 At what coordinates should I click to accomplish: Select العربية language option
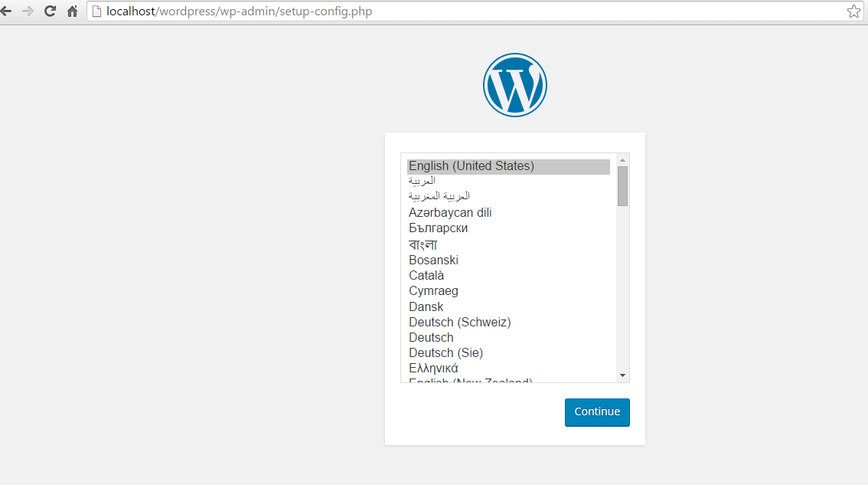click(508, 182)
